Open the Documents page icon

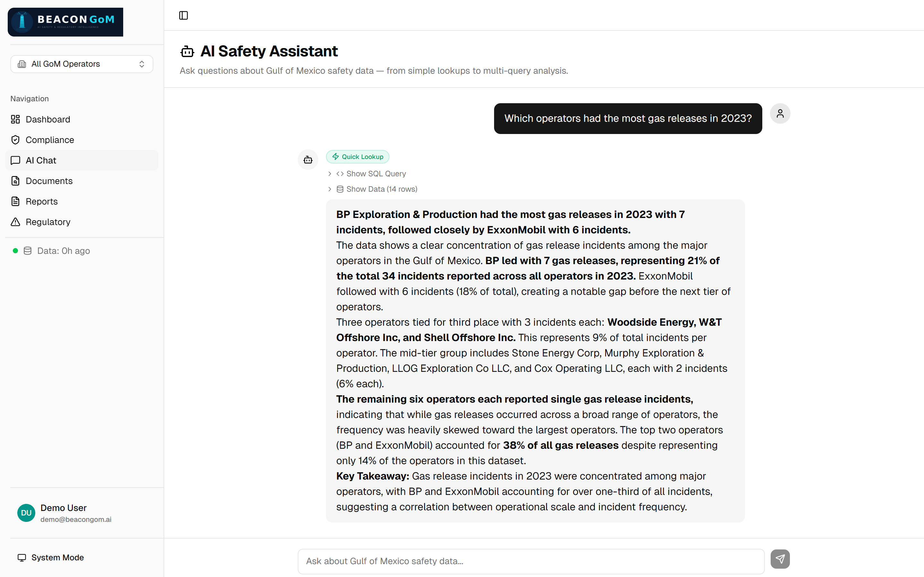pyautogui.click(x=15, y=181)
